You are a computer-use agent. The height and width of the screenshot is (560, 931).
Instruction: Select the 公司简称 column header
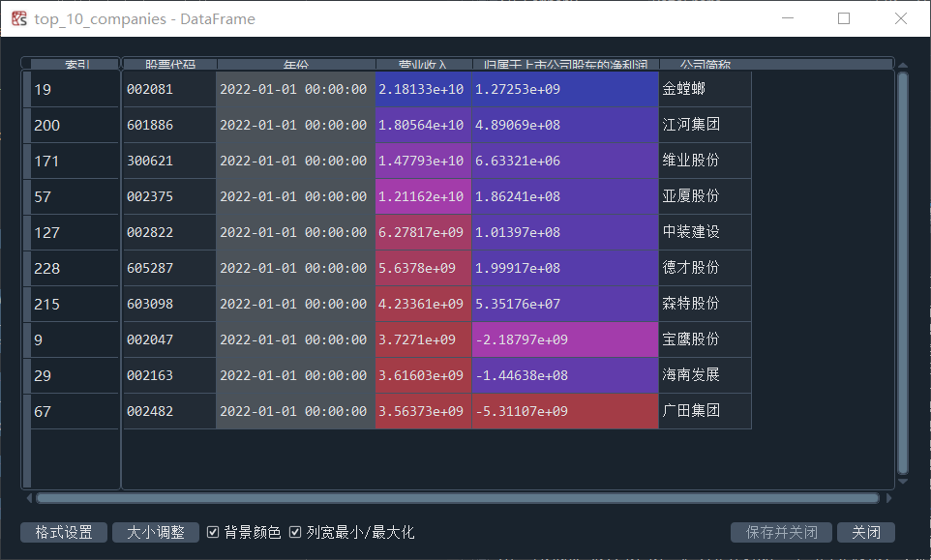pyautogui.click(x=706, y=64)
